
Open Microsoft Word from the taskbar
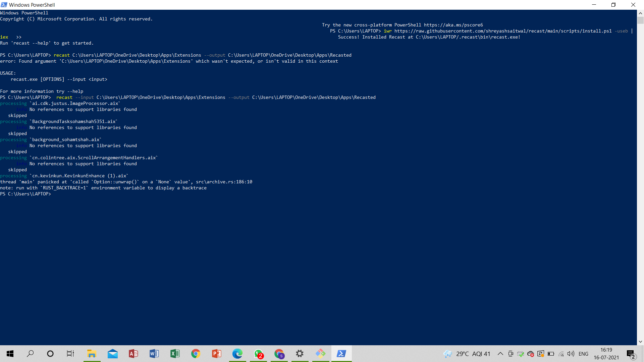154,354
